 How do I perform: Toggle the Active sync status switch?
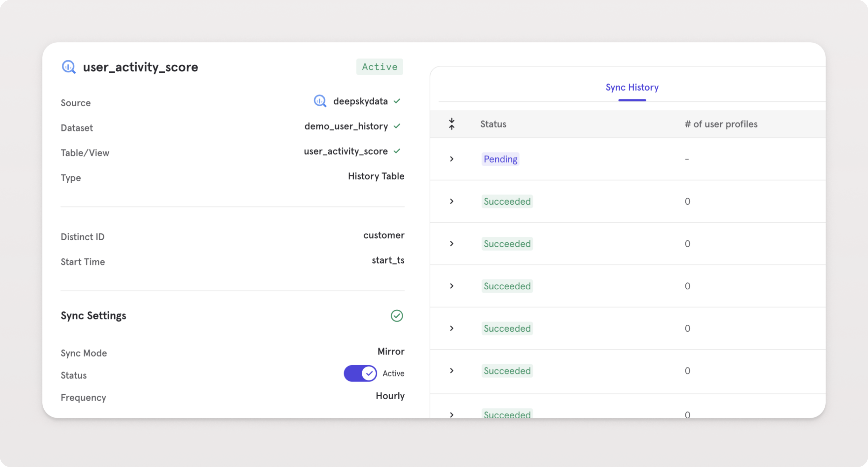360,373
